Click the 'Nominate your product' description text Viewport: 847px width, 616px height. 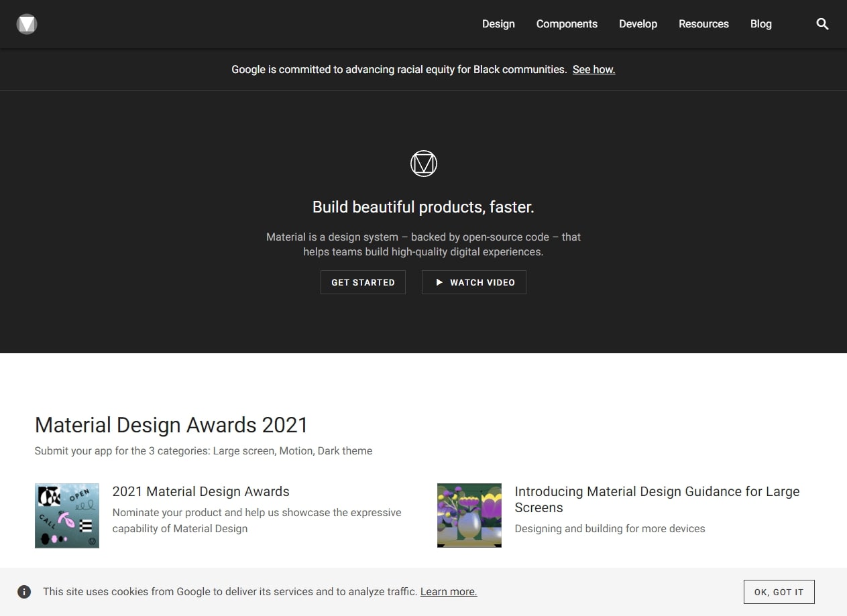(x=257, y=521)
